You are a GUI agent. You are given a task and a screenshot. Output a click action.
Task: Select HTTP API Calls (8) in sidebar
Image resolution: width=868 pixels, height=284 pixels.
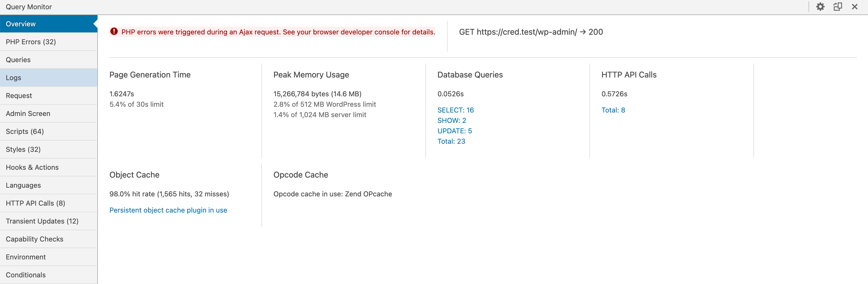tap(36, 203)
